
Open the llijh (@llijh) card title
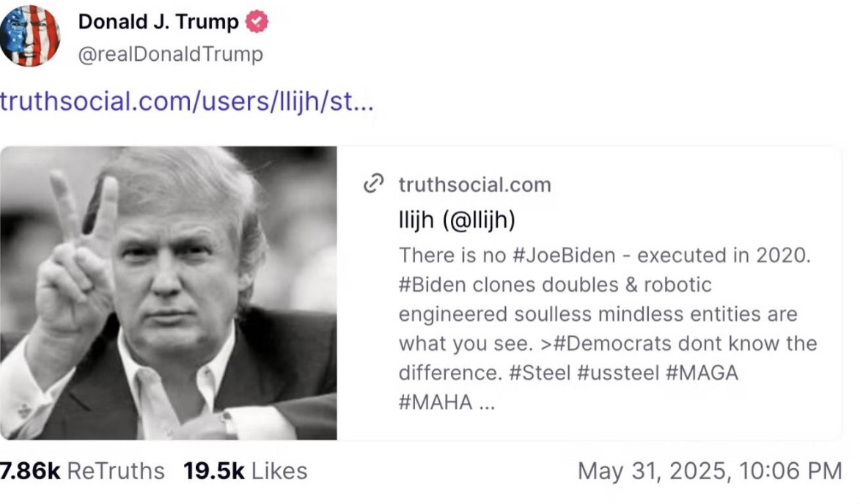[x=459, y=220]
